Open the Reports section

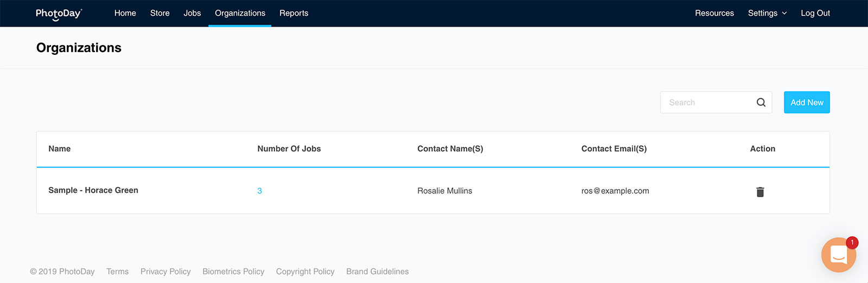pyautogui.click(x=293, y=14)
